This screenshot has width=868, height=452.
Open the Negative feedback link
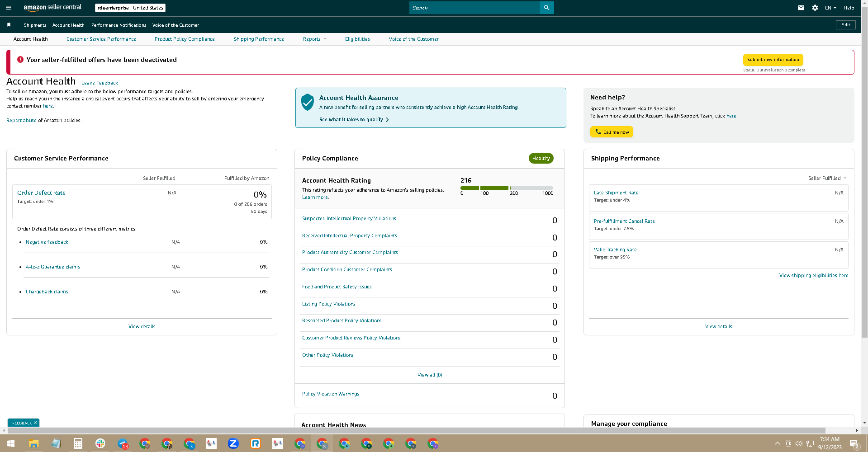47,242
